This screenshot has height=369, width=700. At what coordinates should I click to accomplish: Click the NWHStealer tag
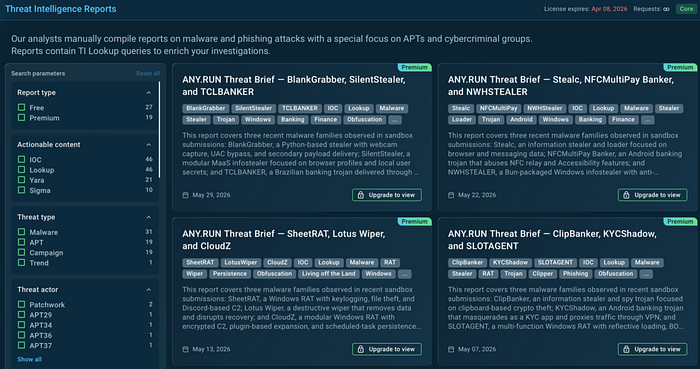[545, 108]
